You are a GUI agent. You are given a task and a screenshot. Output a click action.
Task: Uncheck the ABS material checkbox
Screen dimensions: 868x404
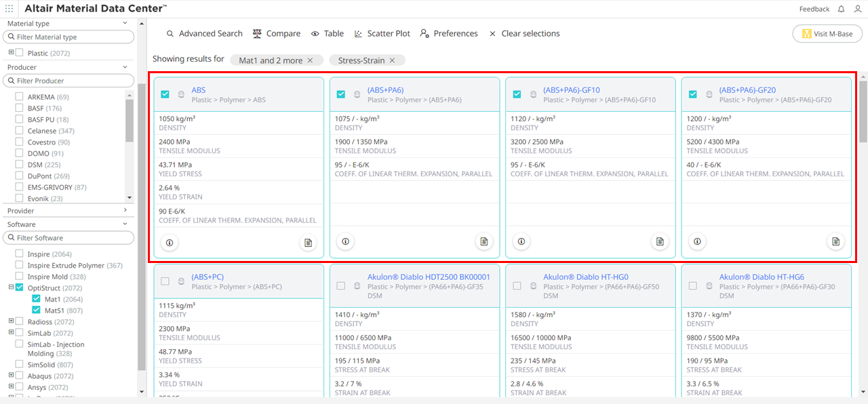(165, 94)
